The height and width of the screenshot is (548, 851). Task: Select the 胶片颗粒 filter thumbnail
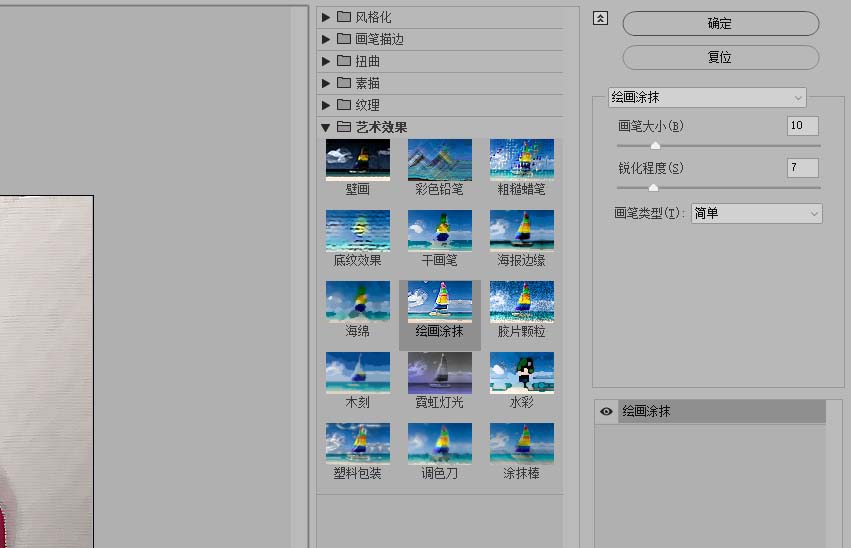[522, 302]
